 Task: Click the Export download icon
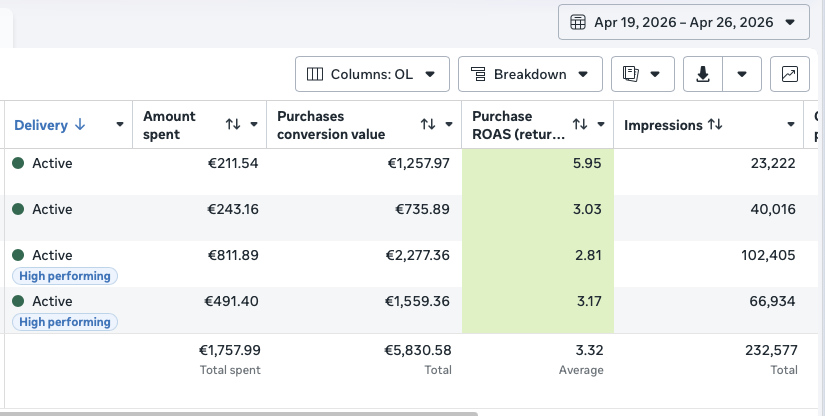click(703, 74)
